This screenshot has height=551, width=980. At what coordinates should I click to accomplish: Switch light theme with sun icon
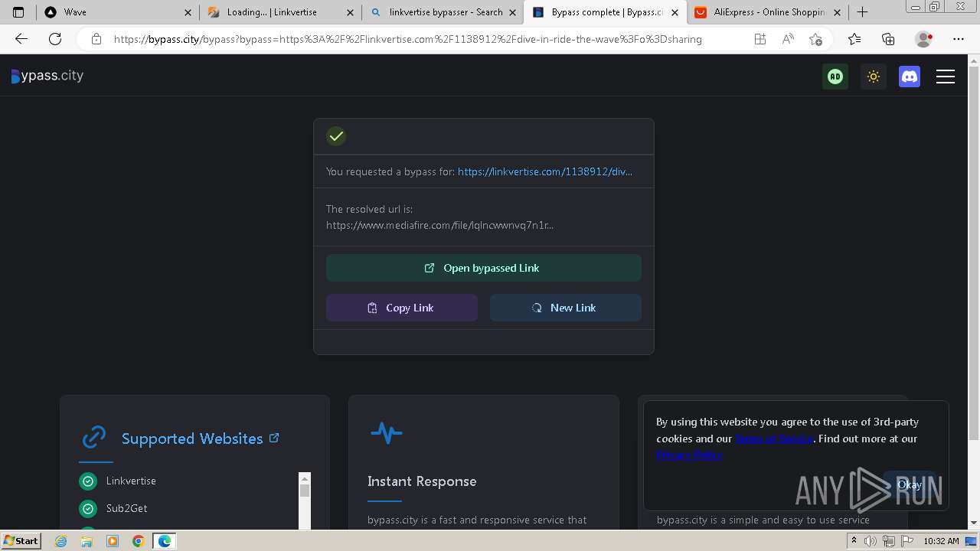pyautogui.click(x=873, y=77)
